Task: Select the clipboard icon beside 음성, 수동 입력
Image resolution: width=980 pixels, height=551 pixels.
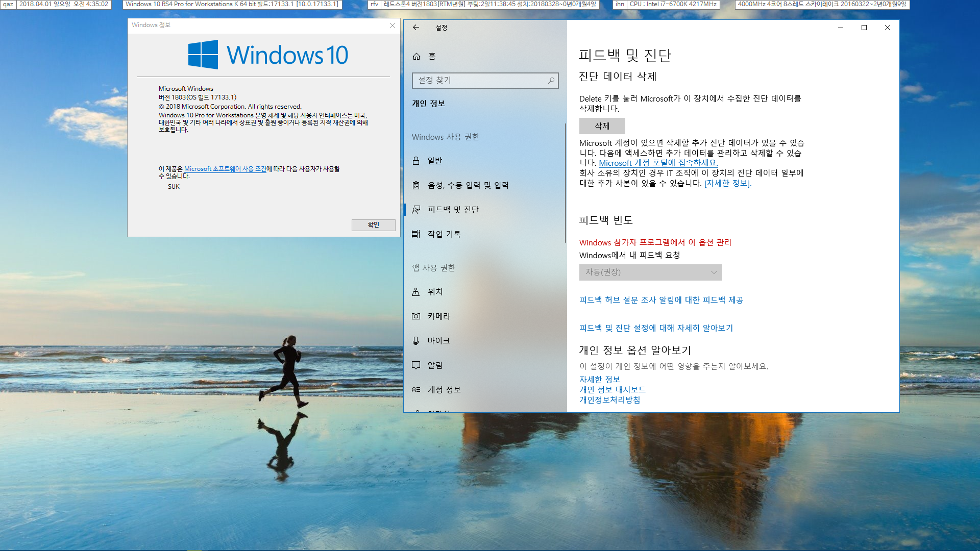Action: pyautogui.click(x=416, y=185)
